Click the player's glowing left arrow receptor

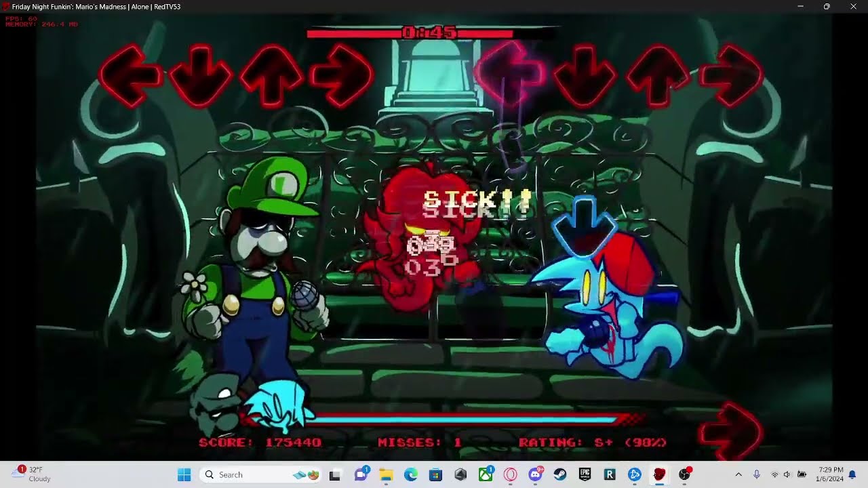tap(511, 75)
